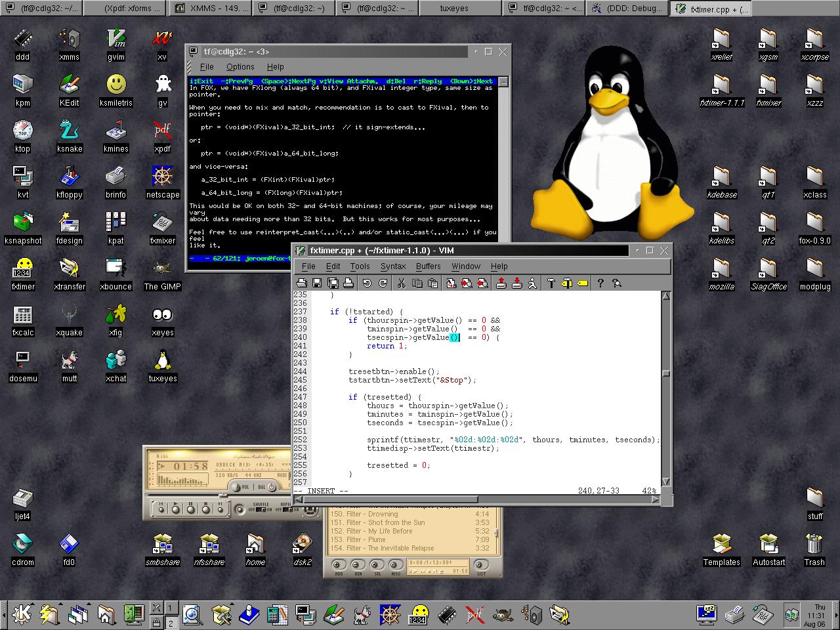This screenshot has width=840, height=630.
Task: Open The GIMP desktop icon
Action: click(163, 274)
